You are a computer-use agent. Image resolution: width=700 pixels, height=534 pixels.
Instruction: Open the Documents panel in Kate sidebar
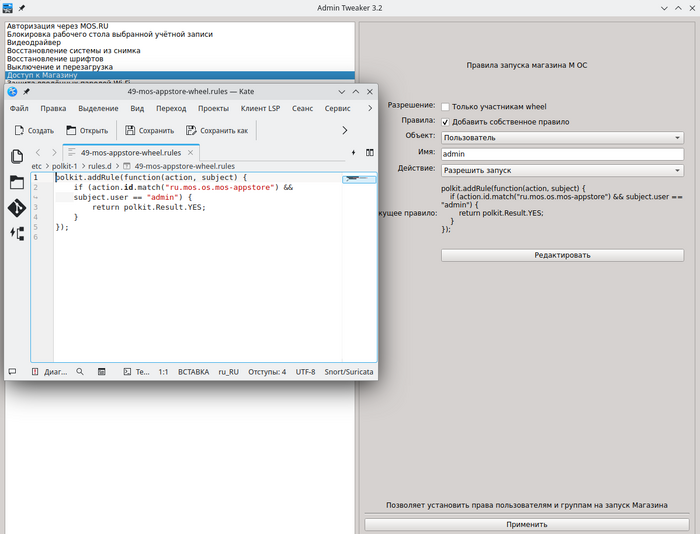tap(17, 157)
